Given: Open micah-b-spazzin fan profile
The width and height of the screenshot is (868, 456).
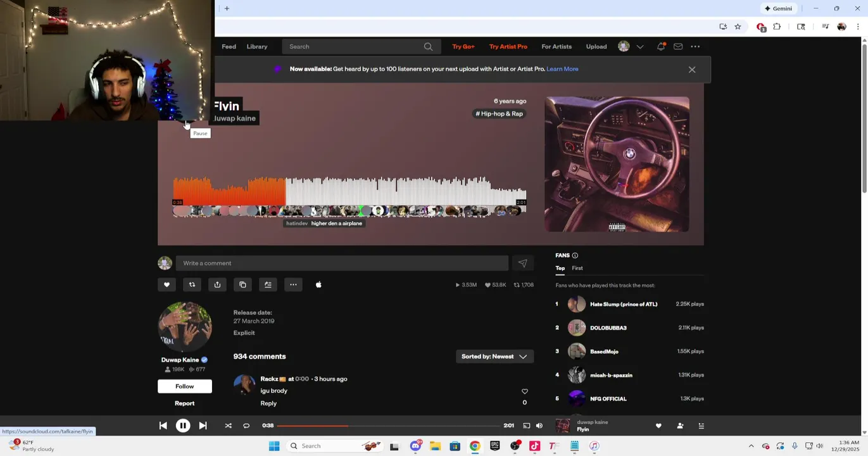Looking at the screenshot, I should click(x=611, y=376).
